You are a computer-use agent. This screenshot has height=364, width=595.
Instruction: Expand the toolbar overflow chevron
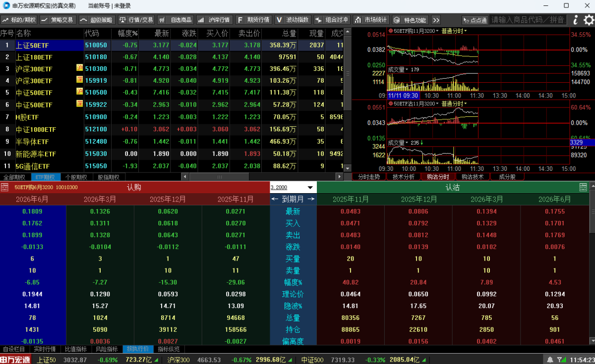click(x=436, y=20)
